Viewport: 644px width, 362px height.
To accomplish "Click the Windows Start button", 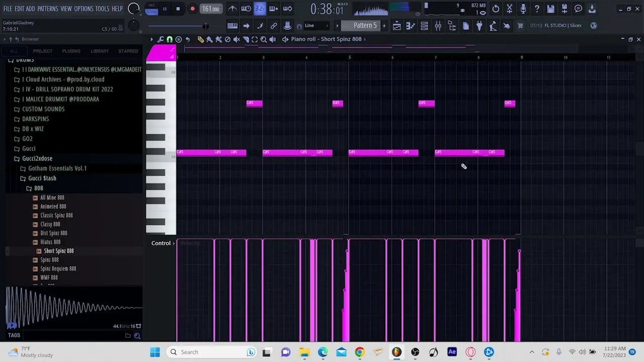I will [155, 352].
